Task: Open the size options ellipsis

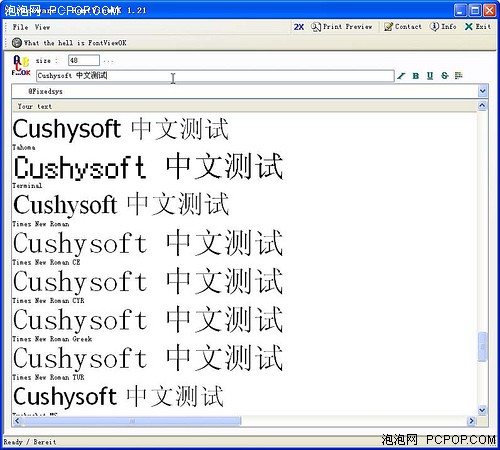Action: tap(108, 61)
